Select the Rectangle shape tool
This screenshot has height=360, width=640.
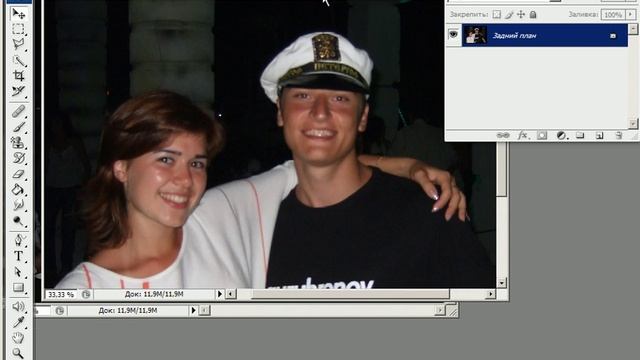[x=18, y=287]
